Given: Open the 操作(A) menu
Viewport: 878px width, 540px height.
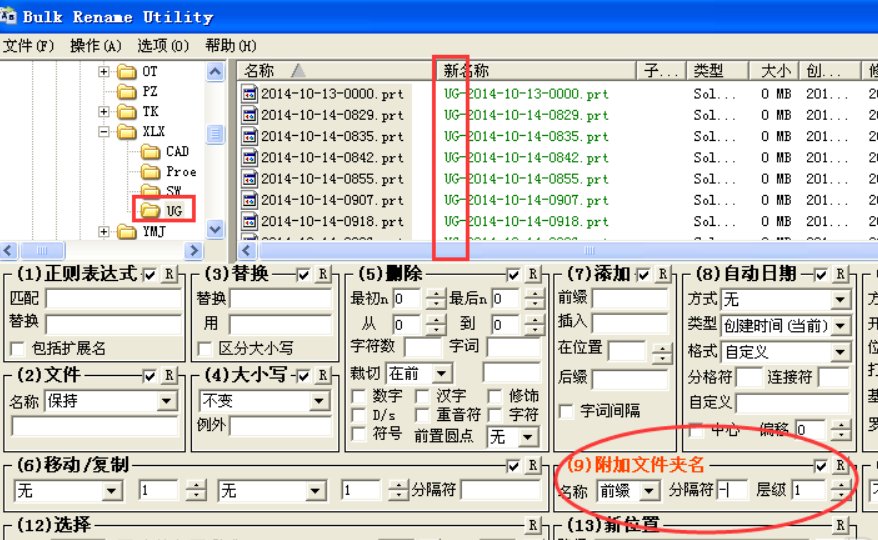Looking at the screenshot, I should [96, 45].
